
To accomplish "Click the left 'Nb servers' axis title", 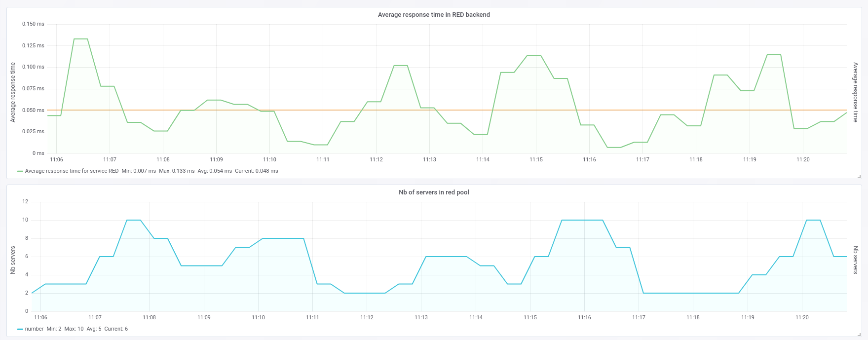I will click(13, 260).
